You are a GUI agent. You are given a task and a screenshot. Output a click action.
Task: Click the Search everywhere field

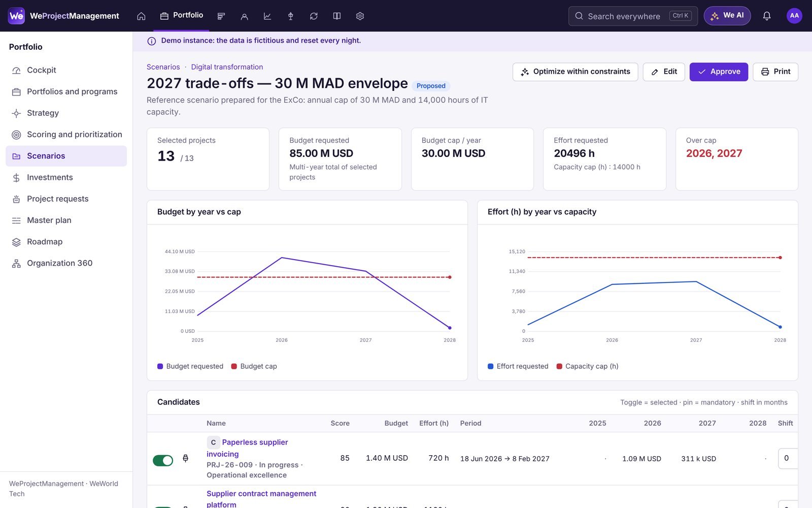(x=633, y=16)
